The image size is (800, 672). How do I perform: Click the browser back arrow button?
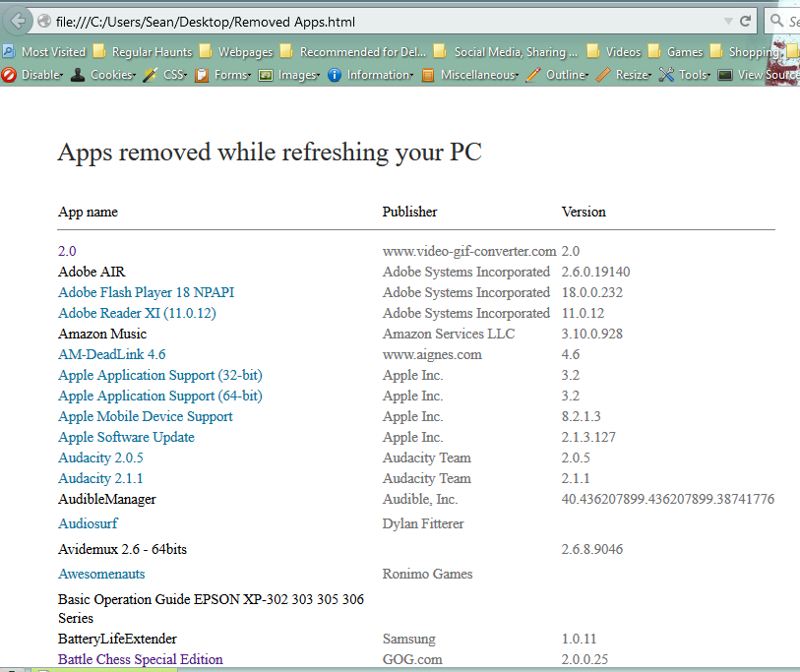(x=18, y=21)
